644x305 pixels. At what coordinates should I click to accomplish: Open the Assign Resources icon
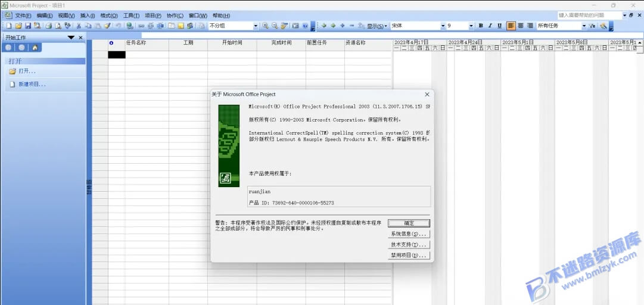pyautogui.click(x=190, y=26)
